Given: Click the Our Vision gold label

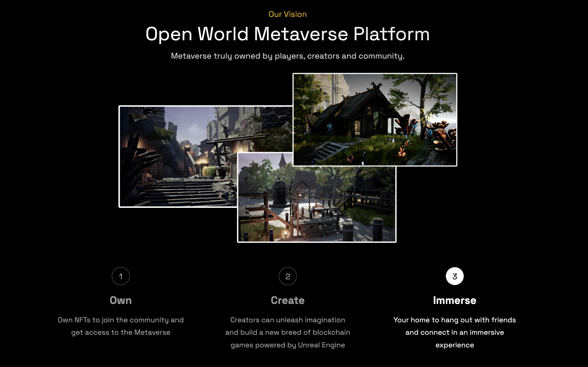Looking at the screenshot, I should pyautogui.click(x=288, y=14).
